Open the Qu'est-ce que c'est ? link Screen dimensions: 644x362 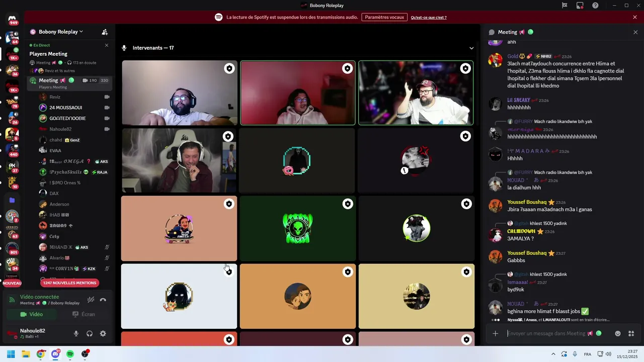tap(429, 18)
